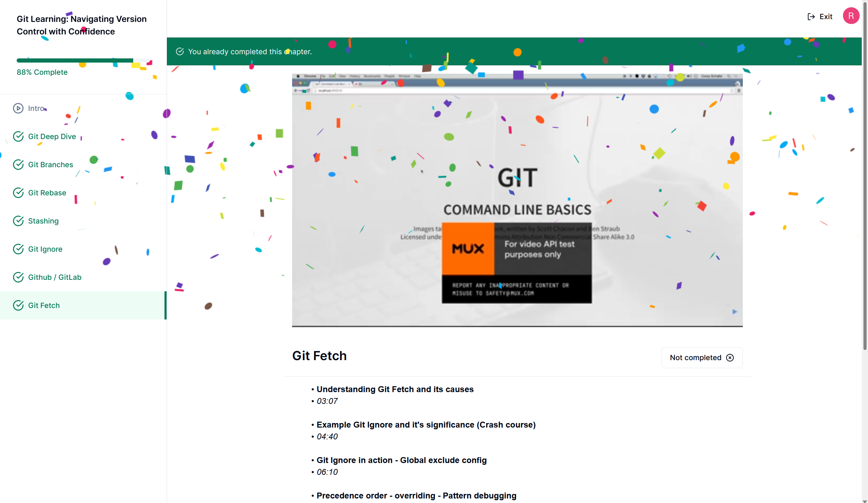The width and height of the screenshot is (868, 503).
Task: Click the check circle icon beside Git Fetch
Action: pos(18,306)
